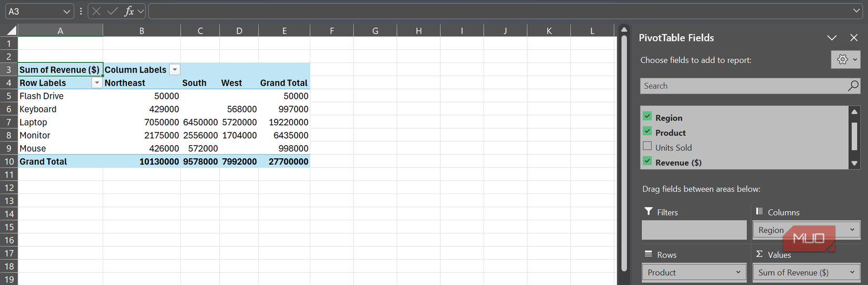Viewport: 868px width, 285px height.
Task: Select the 'Laptop' row label cell
Action: [x=60, y=122]
